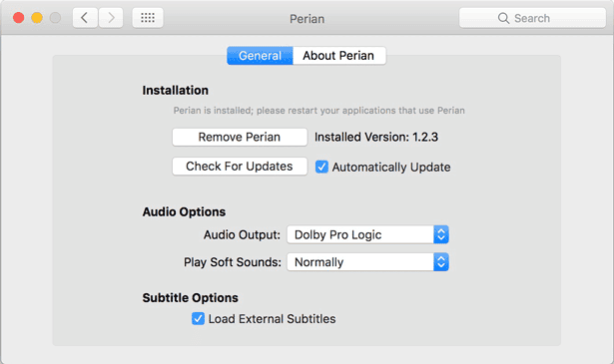Screen dimensions: 614x364
Task: Click the Subtitle Options heading
Action: click(x=191, y=298)
